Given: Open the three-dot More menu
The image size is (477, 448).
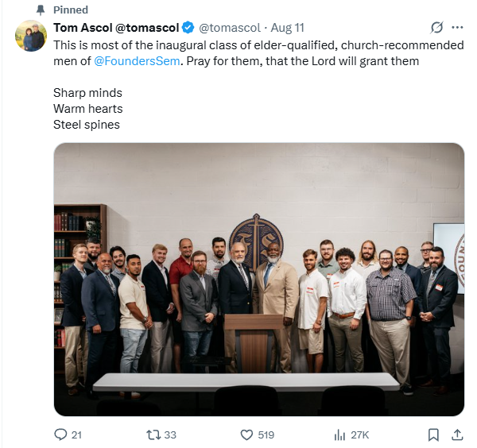Looking at the screenshot, I should point(457,28).
